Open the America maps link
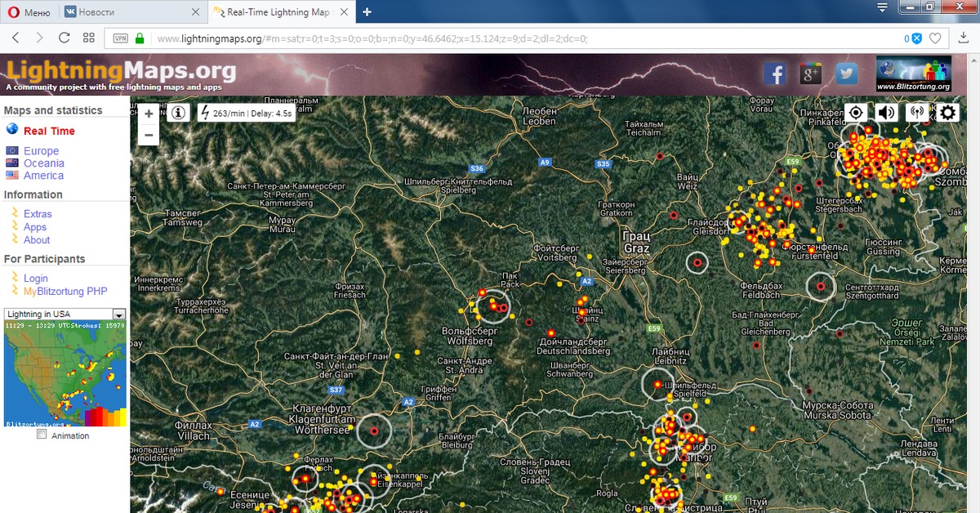 pos(43,176)
